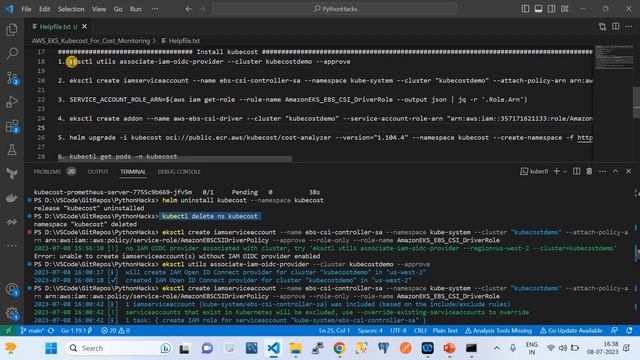The image size is (640, 360).
Task: Open the Run and Debug view
Action: tap(12, 102)
